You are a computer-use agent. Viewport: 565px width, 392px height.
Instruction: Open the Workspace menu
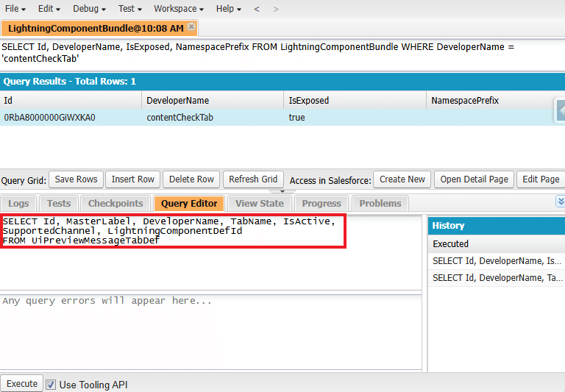point(179,9)
